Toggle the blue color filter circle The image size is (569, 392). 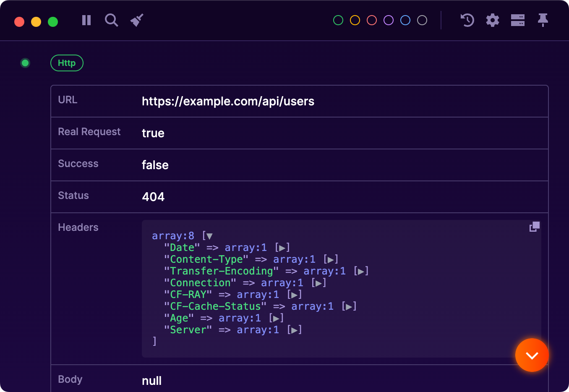pyautogui.click(x=405, y=20)
